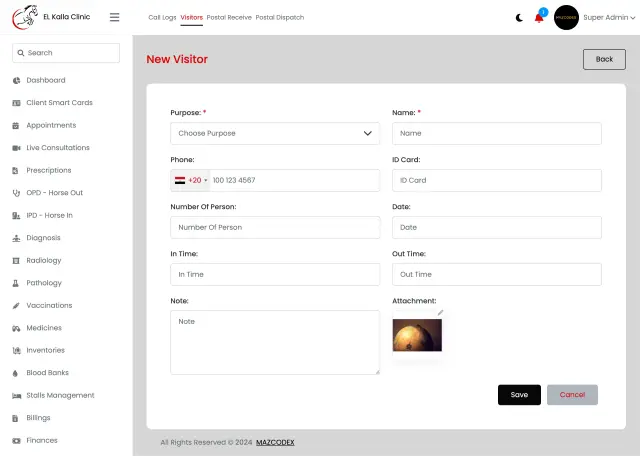Click the Billings icon
The height and width of the screenshot is (456, 640).
pos(16,418)
